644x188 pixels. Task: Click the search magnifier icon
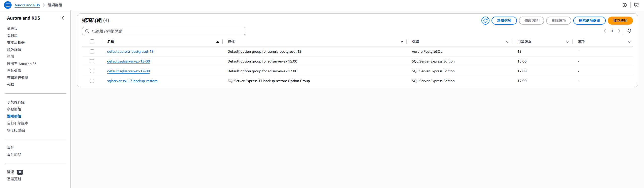pos(87,31)
